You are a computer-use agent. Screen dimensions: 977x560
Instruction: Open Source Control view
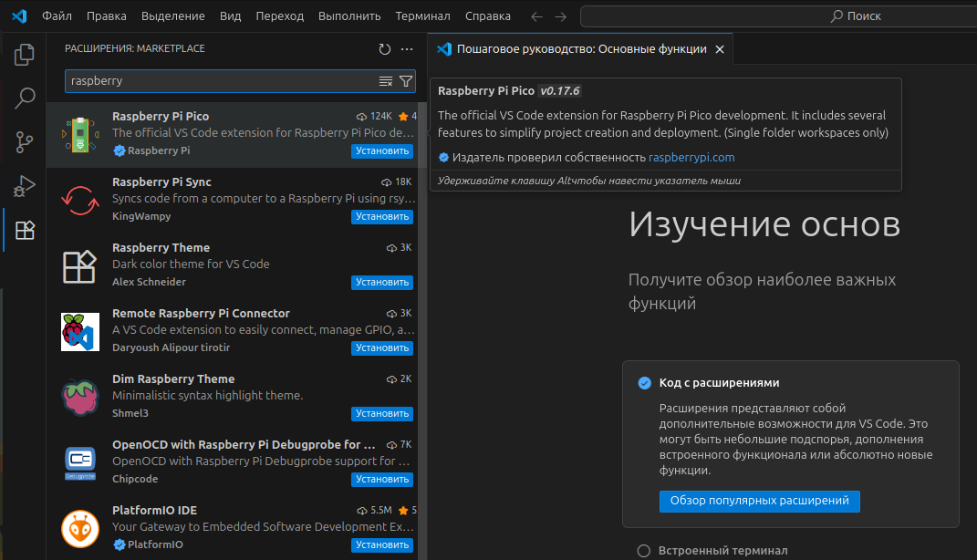(25, 142)
